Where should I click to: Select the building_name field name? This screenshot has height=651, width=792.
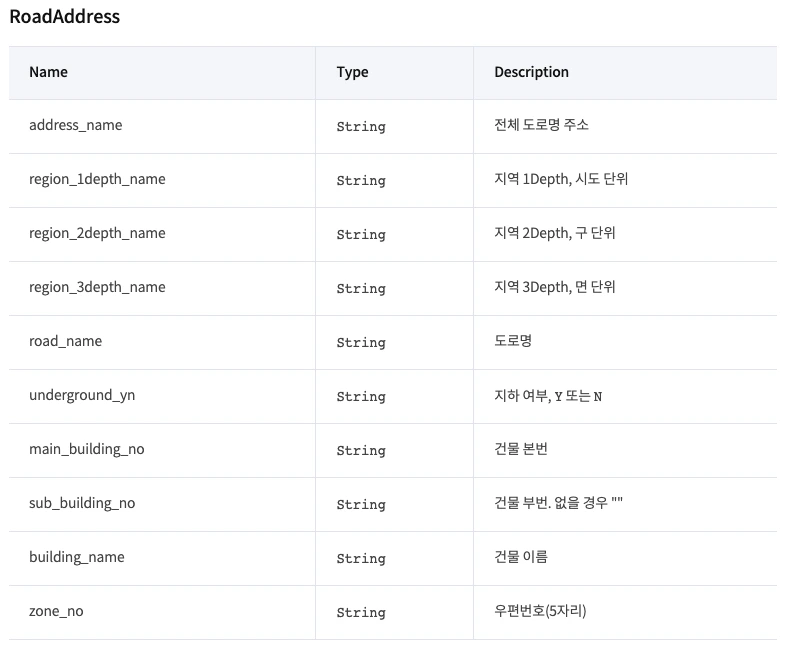pos(77,558)
